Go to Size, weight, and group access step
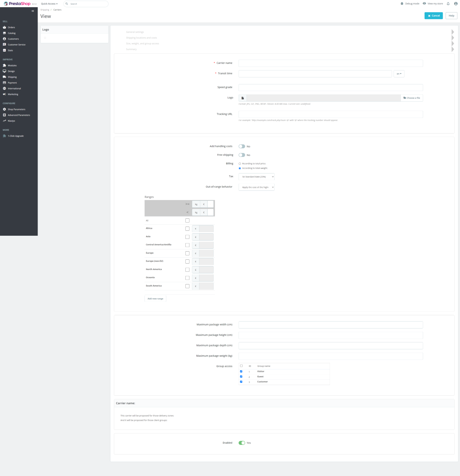The image size is (460, 476). point(142,43)
